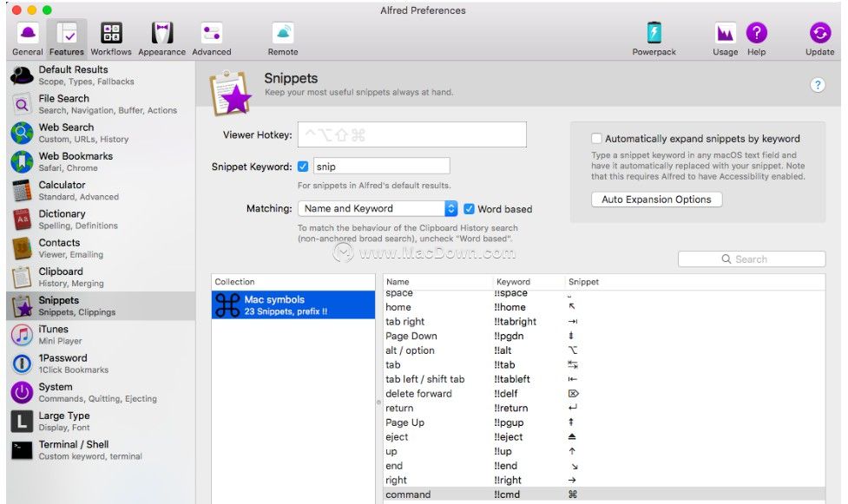
Task: Click the Snippets help question mark
Action: pos(817,85)
